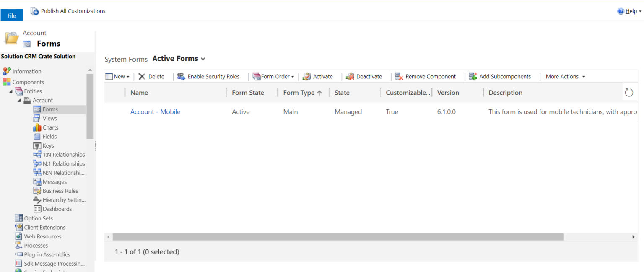Collapse the Account entity tree node
The width and height of the screenshot is (644, 272).
[19, 100]
